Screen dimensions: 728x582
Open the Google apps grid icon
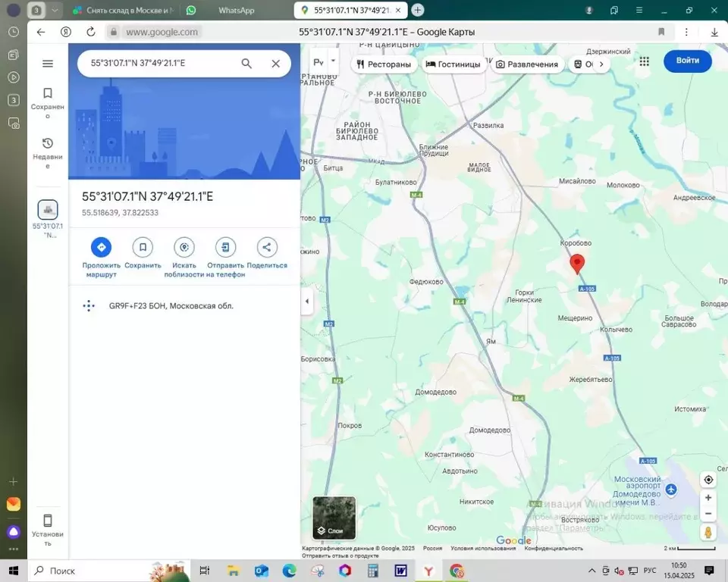click(x=644, y=62)
